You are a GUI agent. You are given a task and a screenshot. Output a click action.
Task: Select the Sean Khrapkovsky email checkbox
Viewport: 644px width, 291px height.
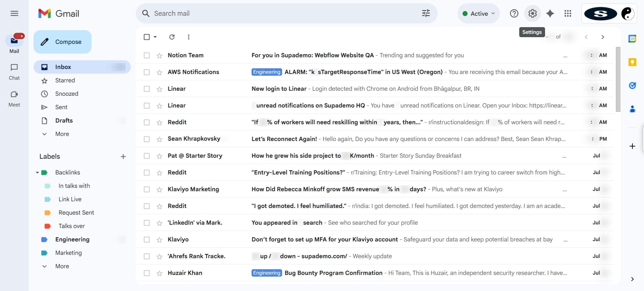[147, 139]
